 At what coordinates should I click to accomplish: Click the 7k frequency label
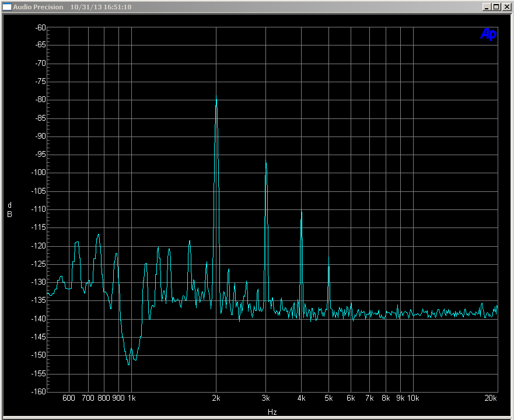pos(369,398)
